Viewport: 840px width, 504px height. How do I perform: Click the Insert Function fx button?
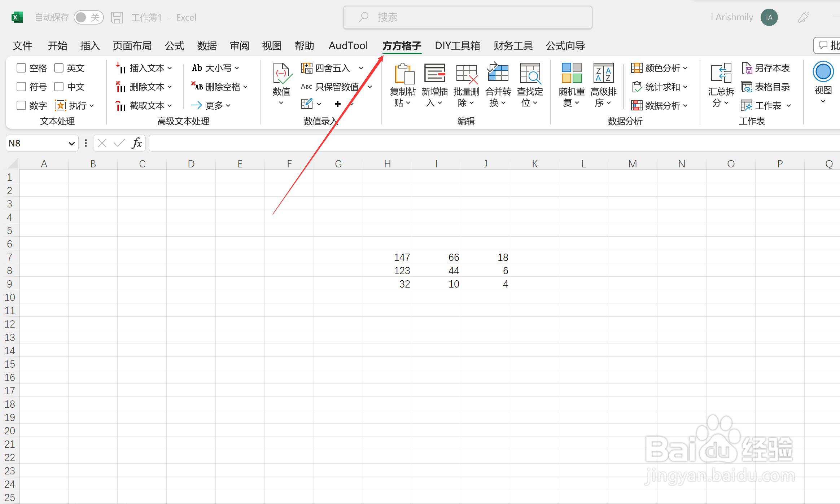[136, 143]
